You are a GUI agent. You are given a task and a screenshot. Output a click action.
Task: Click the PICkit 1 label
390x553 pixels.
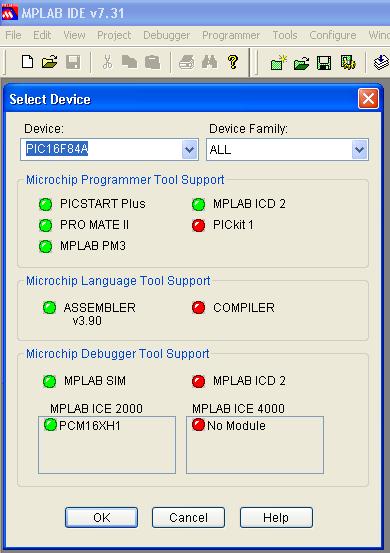coord(233,225)
